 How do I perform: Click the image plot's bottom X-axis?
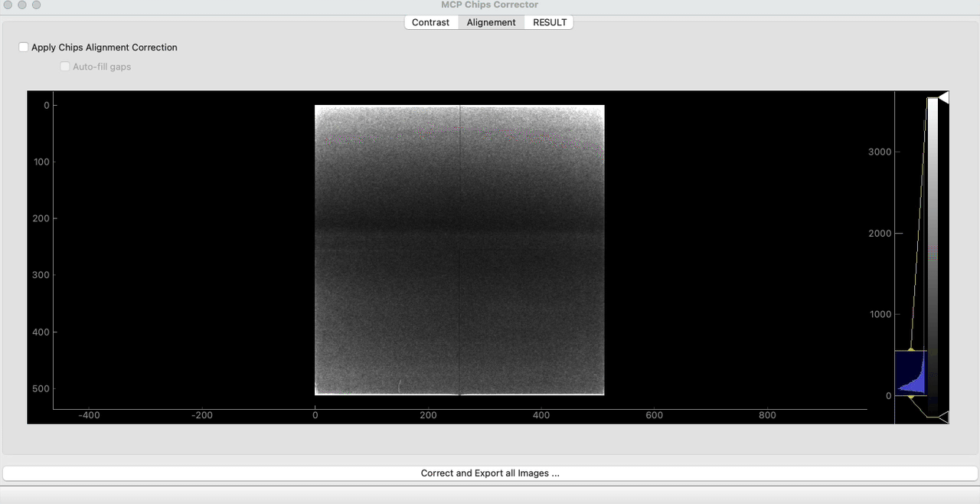pos(459,410)
